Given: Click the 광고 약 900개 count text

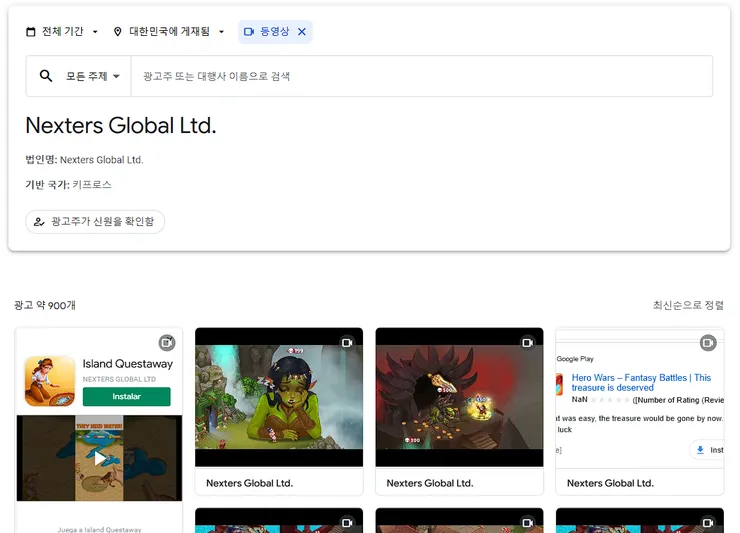Looking at the screenshot, I should pos(45,305).
